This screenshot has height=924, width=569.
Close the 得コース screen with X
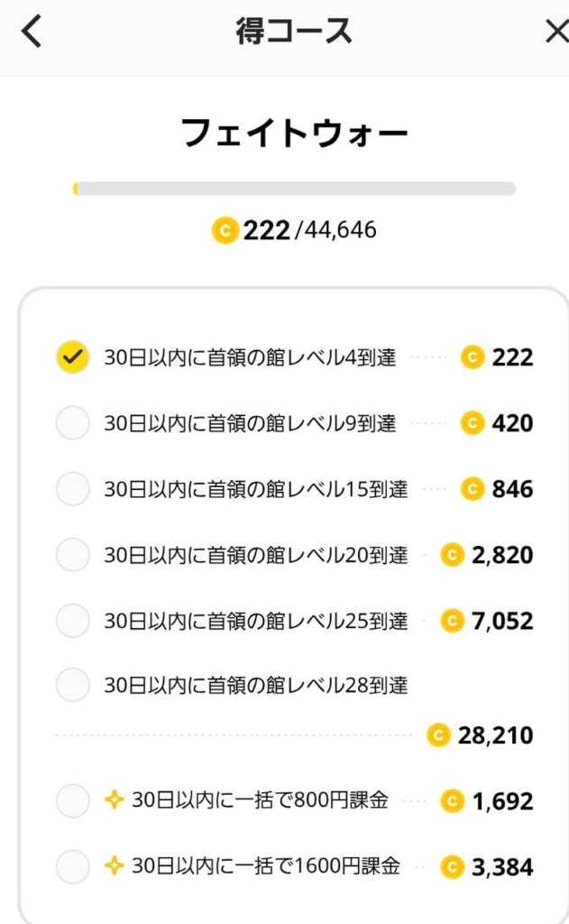click(556, 32)
